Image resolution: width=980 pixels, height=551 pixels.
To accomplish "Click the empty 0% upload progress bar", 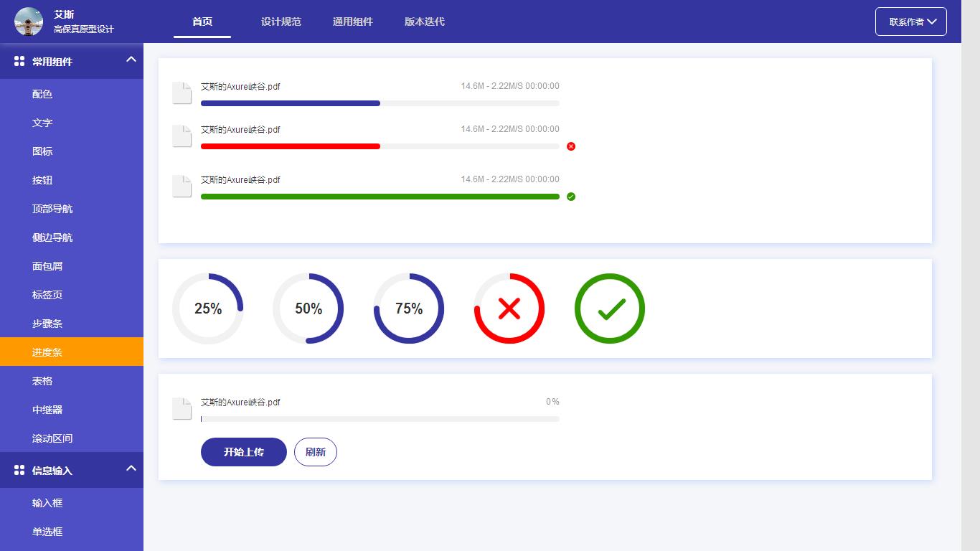I will 380,419.
